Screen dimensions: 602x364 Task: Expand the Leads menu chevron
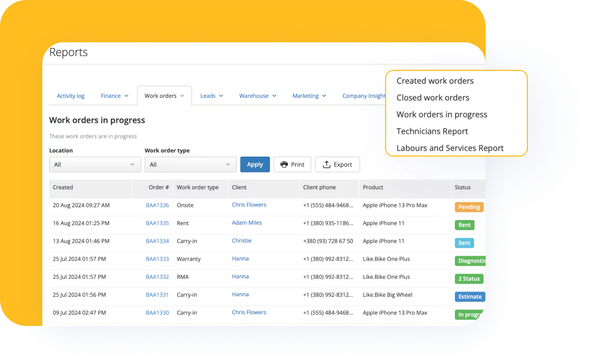(222, 96)
